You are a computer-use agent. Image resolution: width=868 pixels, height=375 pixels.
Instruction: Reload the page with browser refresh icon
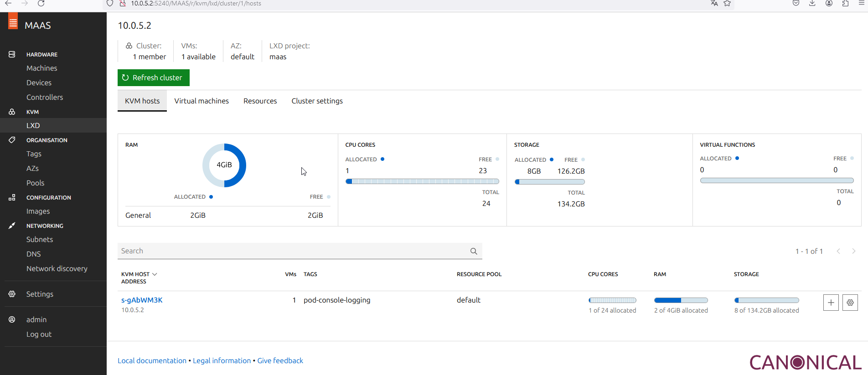pyautogui.click(x=41, y=3)
